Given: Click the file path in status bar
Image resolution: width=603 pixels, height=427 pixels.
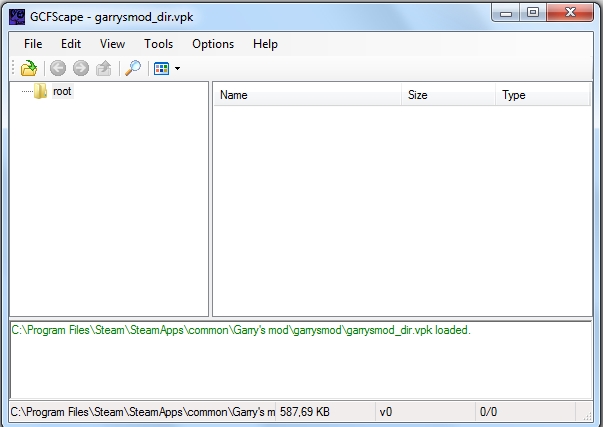Looking at the screenshot, I should point(142,412).
